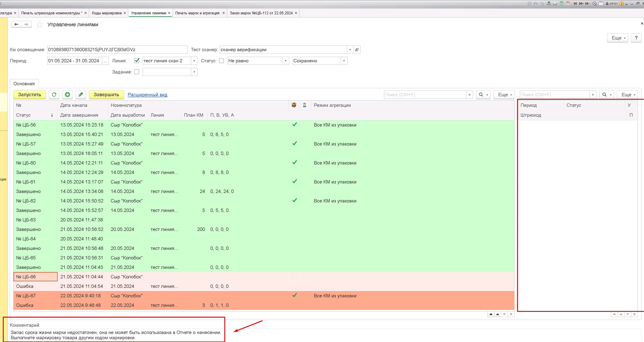This screenshot has height=342, width=644.
Task: Move up one row in main table
Action: 498,314
